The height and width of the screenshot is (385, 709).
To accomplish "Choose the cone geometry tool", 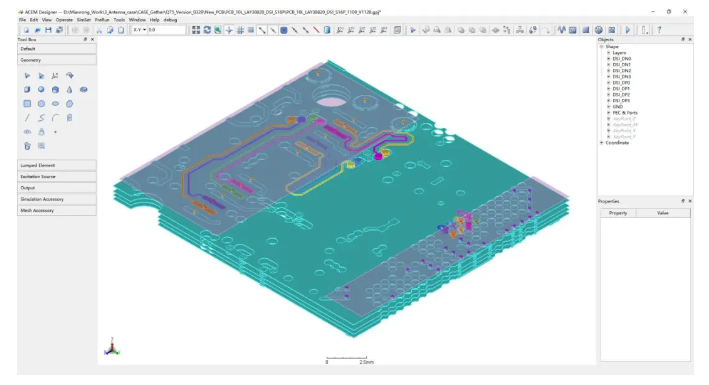I will (69, 90).
